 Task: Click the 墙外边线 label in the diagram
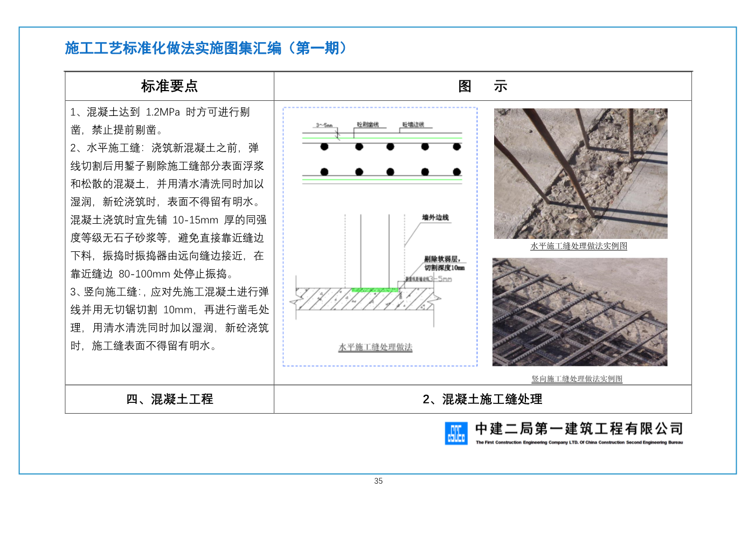pyautogui.click(x=435, y=217)
